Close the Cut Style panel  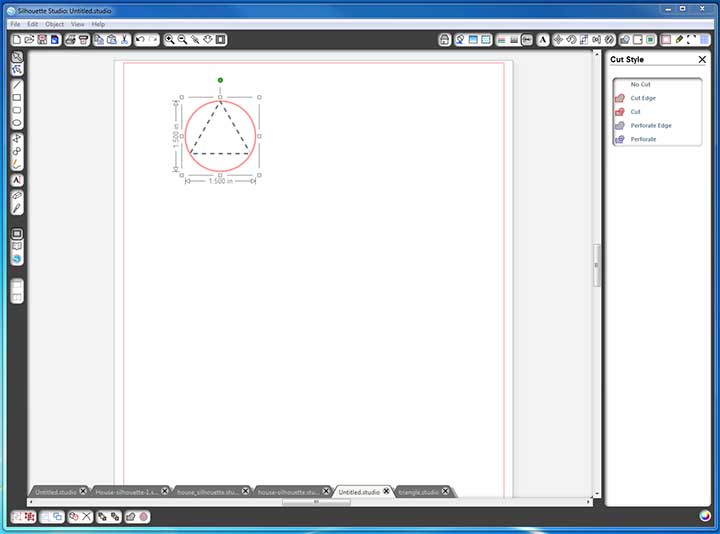(702, 59)
